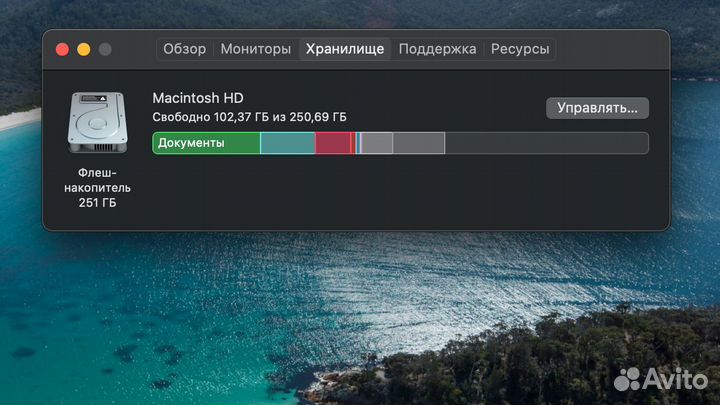The height and width of the screenshot is (405, 720).
Task: Click the Свободно 102,37 ГБ text
Action: [x=210, y=117]
